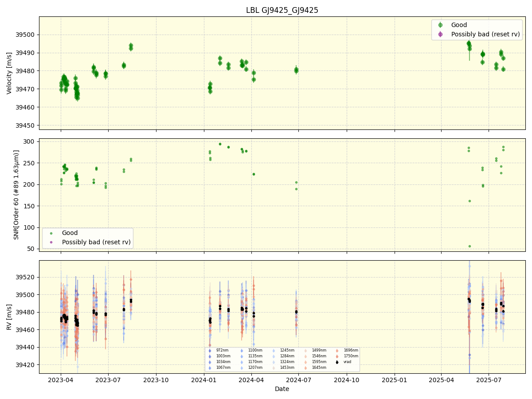Screen dimensions: 532x399
Task: Select the 1245nm legend entry
Action: point(287,350)
